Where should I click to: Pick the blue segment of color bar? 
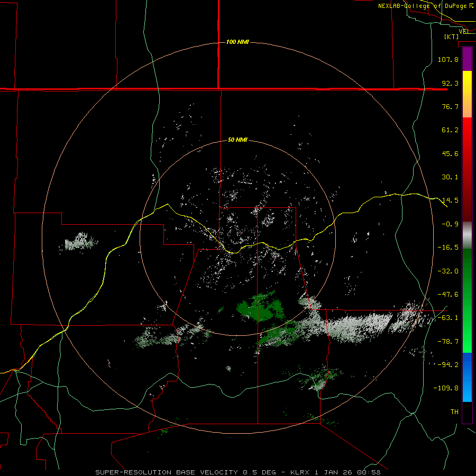coord(467,377)
